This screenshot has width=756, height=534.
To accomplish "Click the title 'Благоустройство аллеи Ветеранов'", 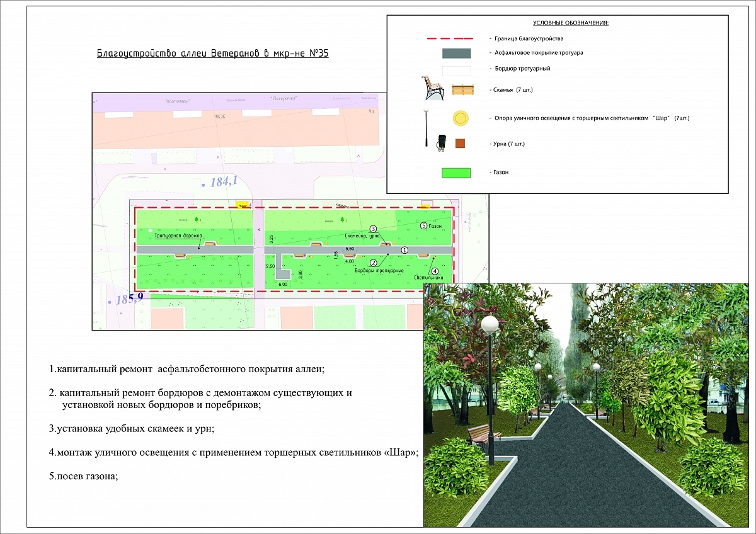I will click(213, 54).
